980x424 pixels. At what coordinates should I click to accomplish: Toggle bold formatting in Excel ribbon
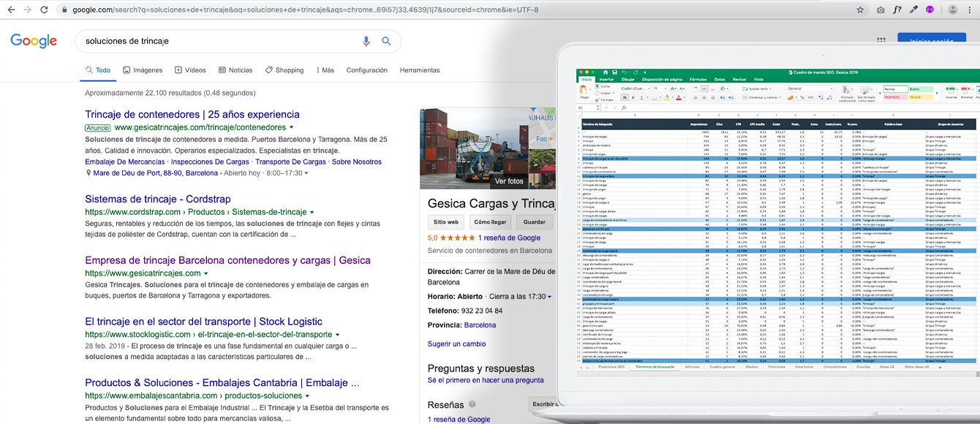623,96
